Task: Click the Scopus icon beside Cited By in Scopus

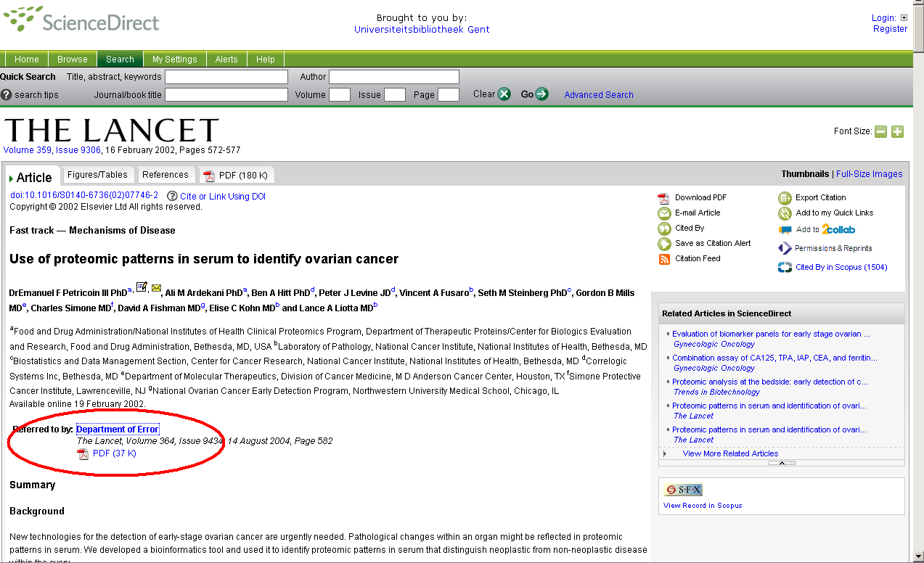Action: (x=785, y=268)
